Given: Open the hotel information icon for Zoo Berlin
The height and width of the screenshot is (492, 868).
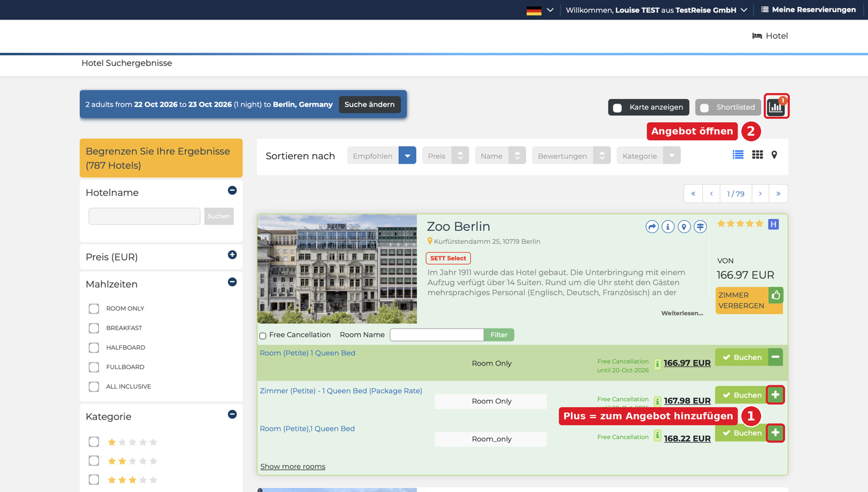Looking at the screenshot, I should pyautogui.click(x=668, y=227).
